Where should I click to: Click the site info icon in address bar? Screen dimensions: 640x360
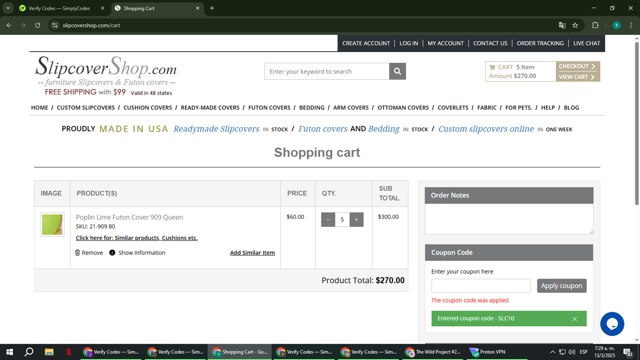(x=55, y=25)
